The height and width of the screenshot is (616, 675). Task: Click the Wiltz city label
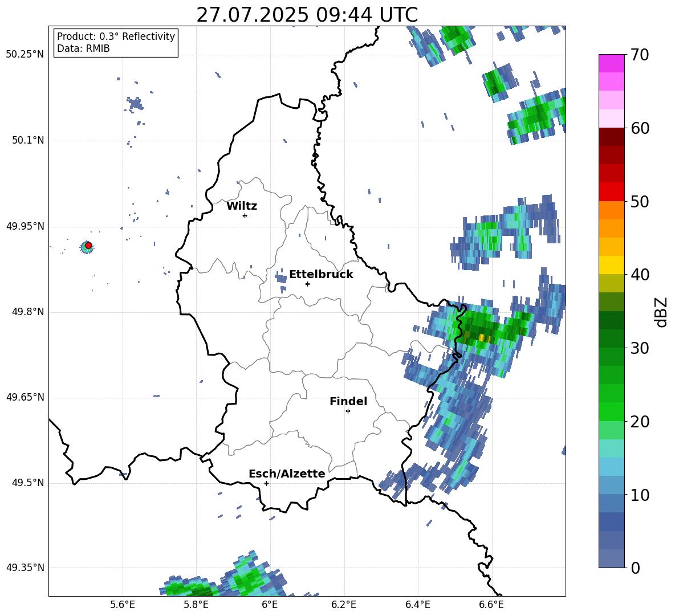click(242, 206)
